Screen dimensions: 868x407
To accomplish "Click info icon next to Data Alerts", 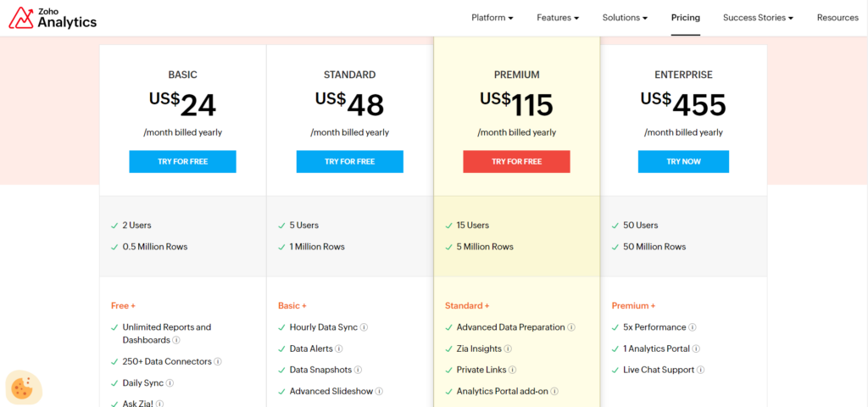I will pyautogui.click(x=339, y=348).
